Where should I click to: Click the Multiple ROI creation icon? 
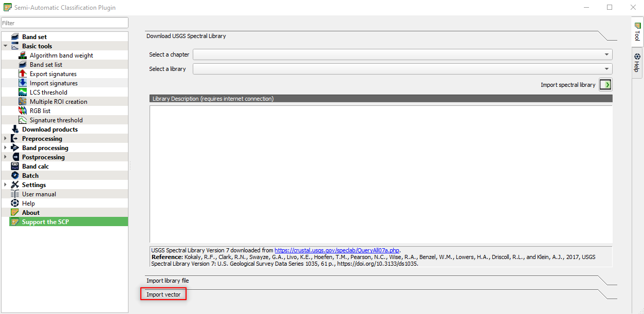(23, 102)
